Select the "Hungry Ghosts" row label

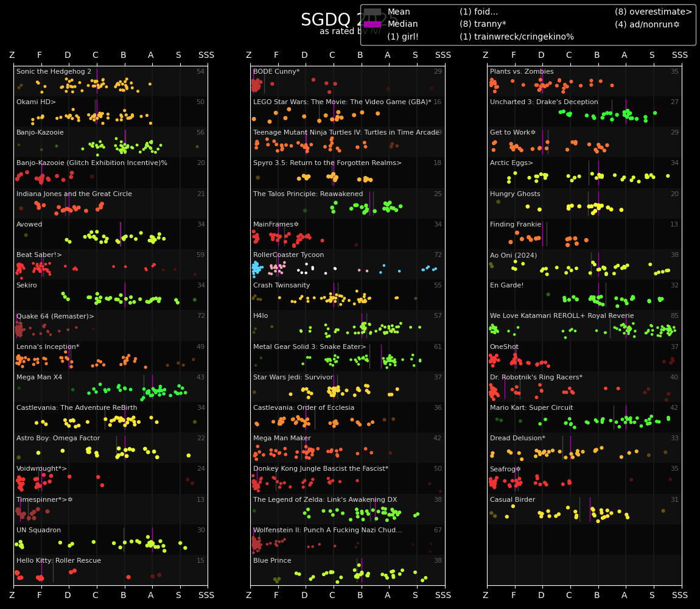(515, 194)
